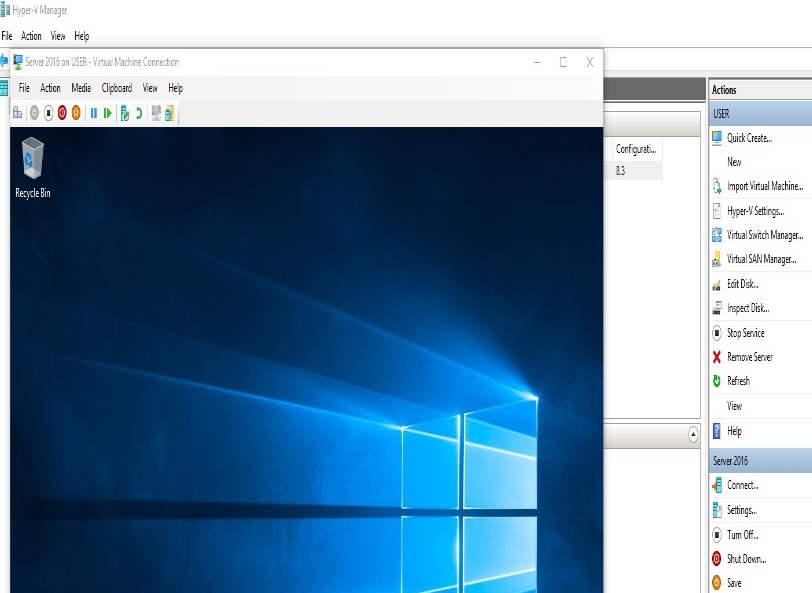
Task: Click the grayed Enhanced Session toolbar icon
Action: [156, 113]
